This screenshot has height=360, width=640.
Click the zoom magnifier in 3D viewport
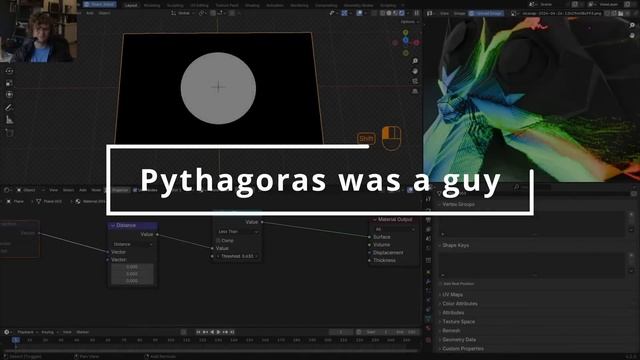click(415, 61)
